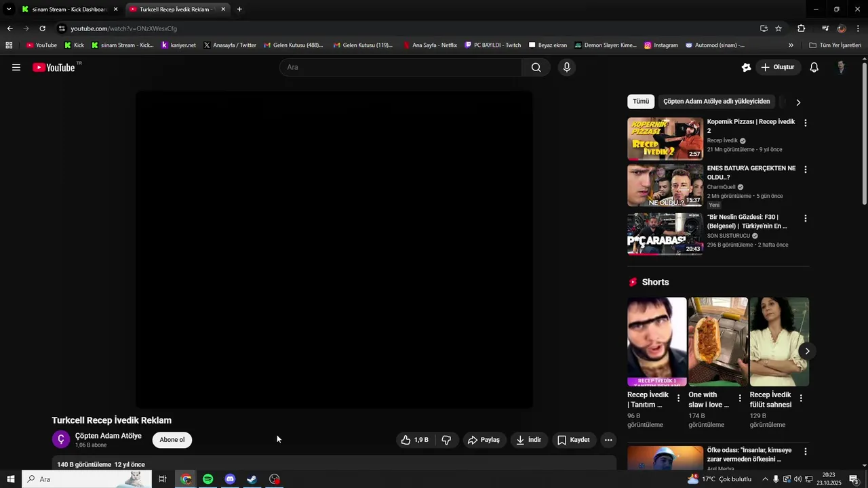Open a new browser tab
This screenshot has width=868, height=488.
(x=239, y=9)
